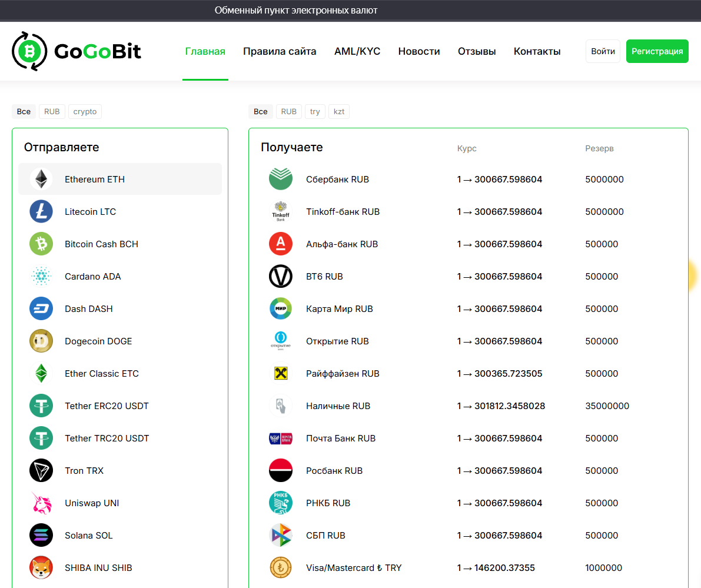Filter receive list by try
Viewport: 701px width, 588px height.
click(x=315, y=111)
